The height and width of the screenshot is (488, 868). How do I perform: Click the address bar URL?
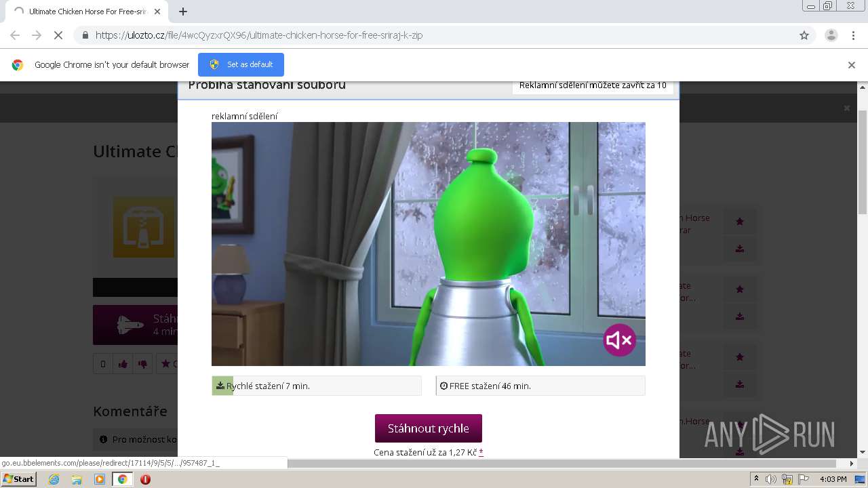tap(259, 35)
